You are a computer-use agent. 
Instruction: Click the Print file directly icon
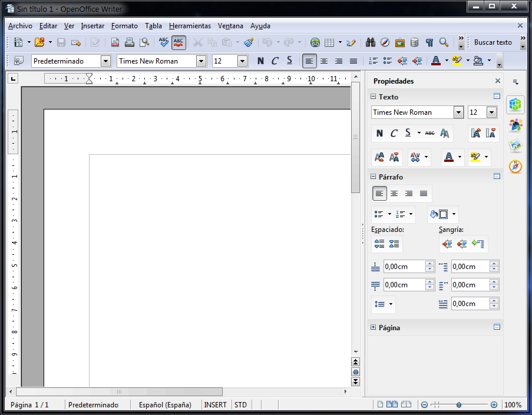point(129,42)
